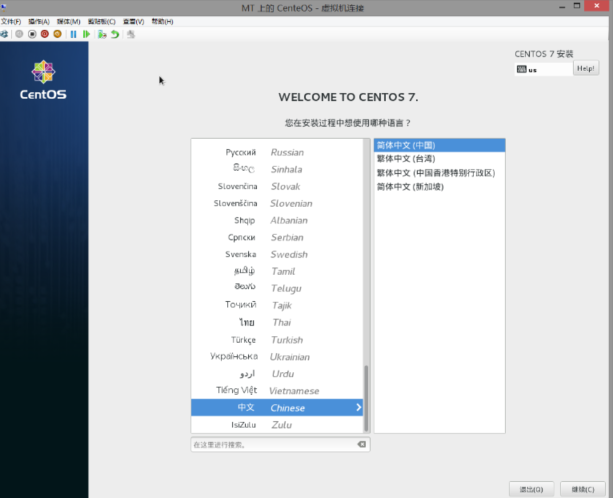Screen dimensions: 613x498
Task: Select 简体中文 (中国) locale
Action: [x=439, y=145]
